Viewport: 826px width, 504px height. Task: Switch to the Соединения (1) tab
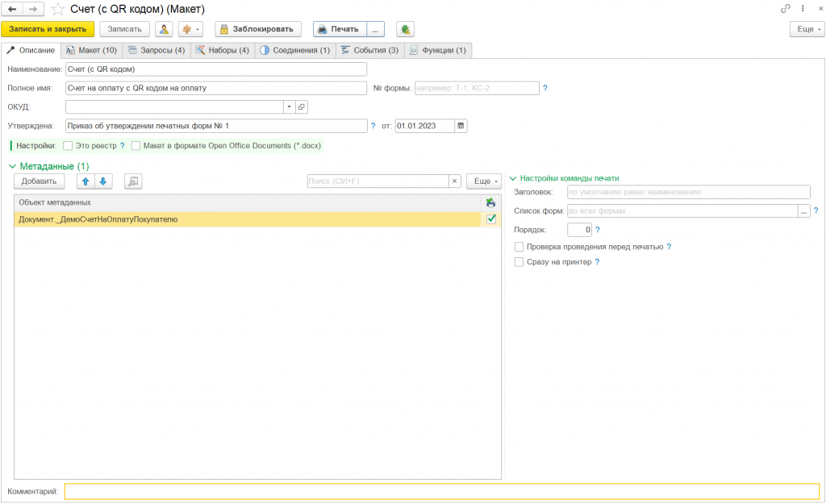coord(295,50)
